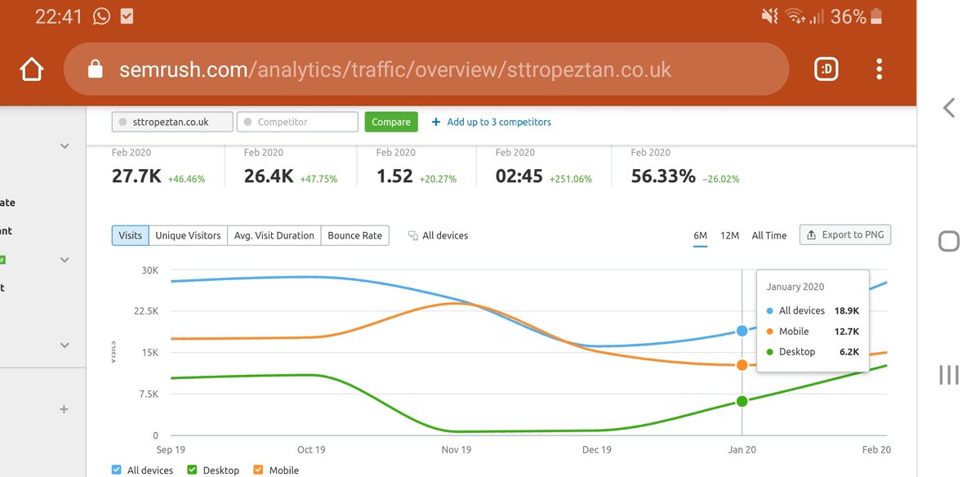Viewport: 980px width, 477px height.
Task: Tap the Android back navigation arrow
Action: pos(949,108)
